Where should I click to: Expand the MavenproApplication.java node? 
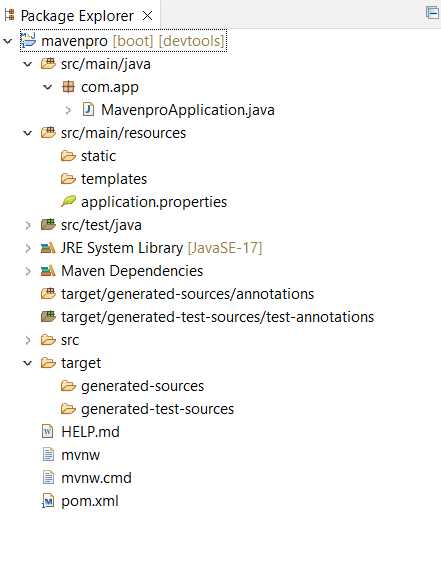pyautogui.click(x=68, y=110)
